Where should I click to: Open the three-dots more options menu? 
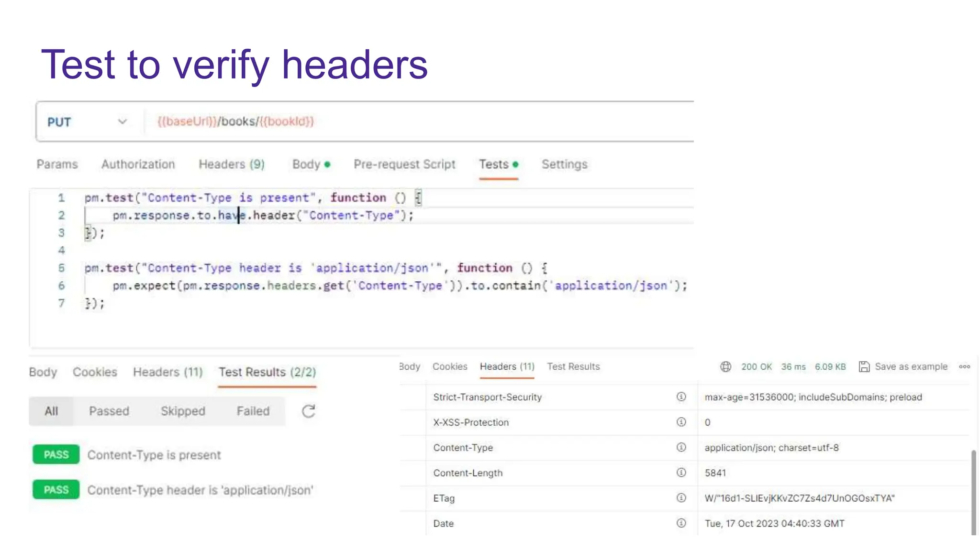[x=964, y=366]
